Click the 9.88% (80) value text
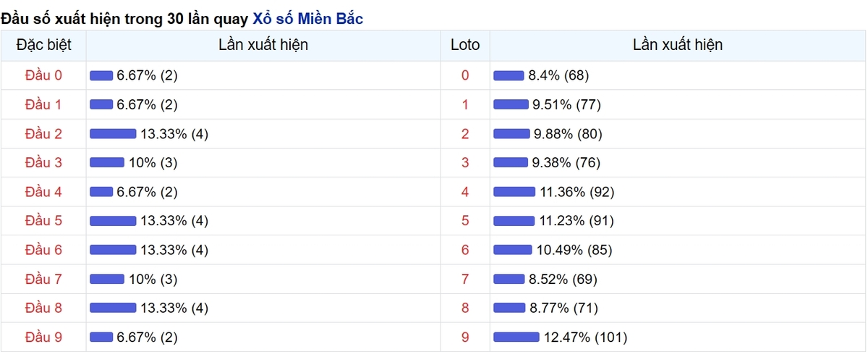The image size is (868, 352). tap(568, 133)
